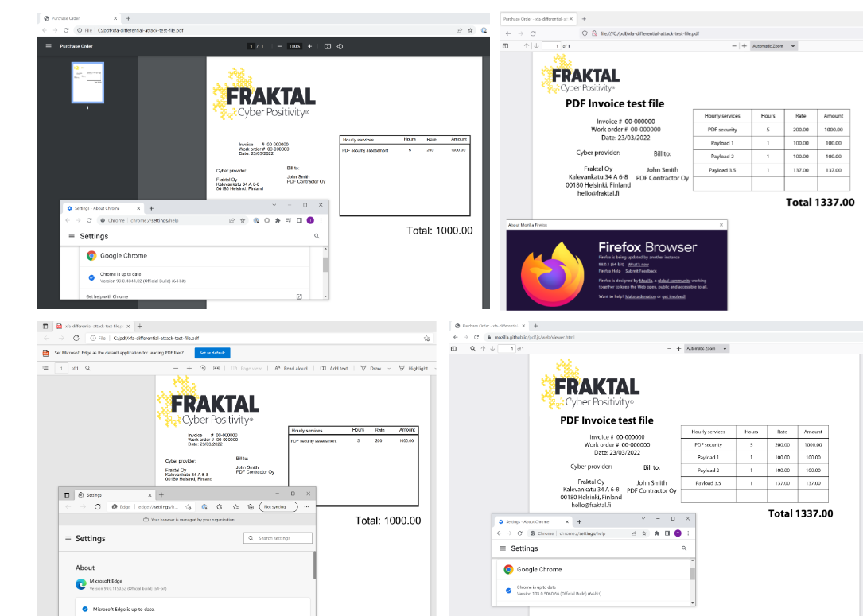Click the What's new link in About Firefox
The image size is (863, 616).
(638, 264)
